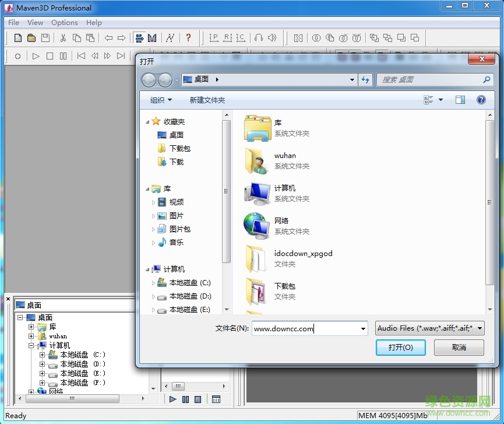Open the Options menu

point(64,22)
